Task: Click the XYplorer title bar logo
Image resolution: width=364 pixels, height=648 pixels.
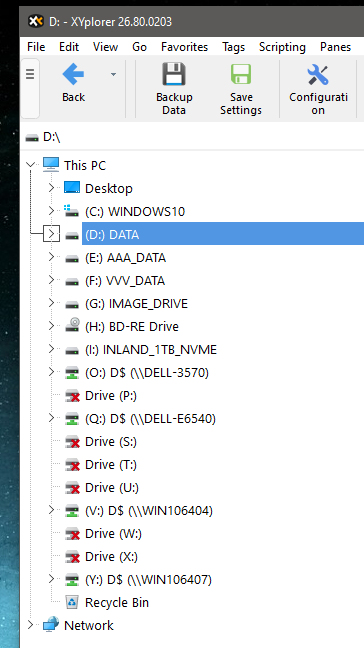Action: (x=36, y=21)
